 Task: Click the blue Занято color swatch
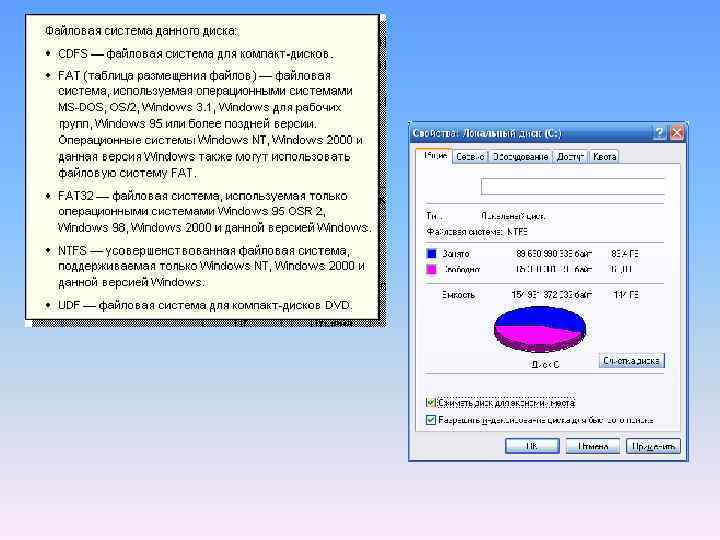(431, 253)
